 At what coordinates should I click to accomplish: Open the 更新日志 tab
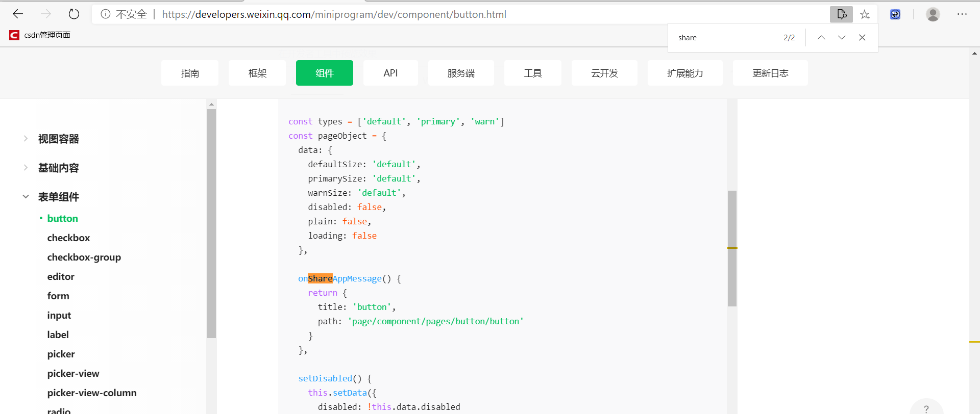click(x=770, y=73)
